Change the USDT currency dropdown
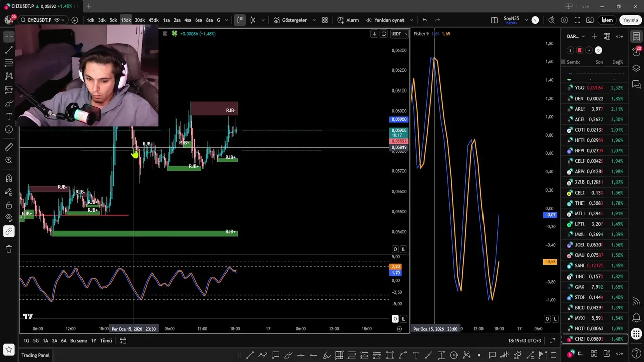 click(399, 34)
